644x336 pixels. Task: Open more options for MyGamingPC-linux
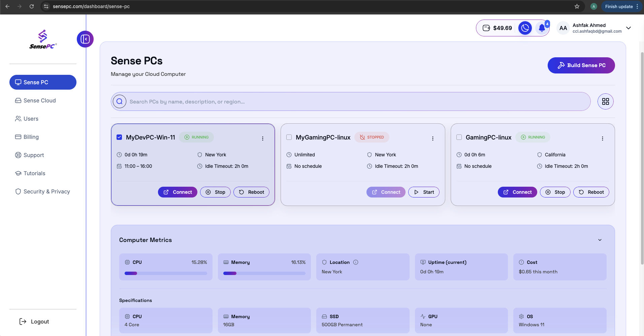pyautogui.click(x=433, y=139)
